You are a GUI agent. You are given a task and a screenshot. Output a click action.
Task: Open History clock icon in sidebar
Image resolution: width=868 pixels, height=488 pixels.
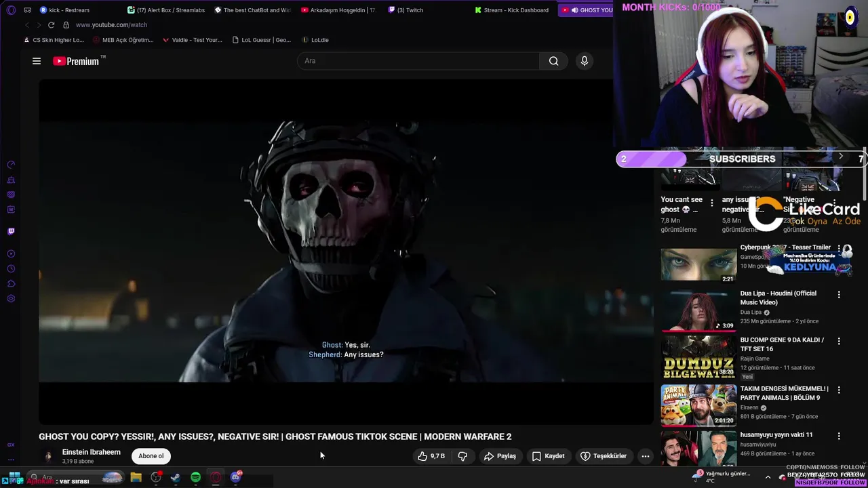click(x=11, y=268)
